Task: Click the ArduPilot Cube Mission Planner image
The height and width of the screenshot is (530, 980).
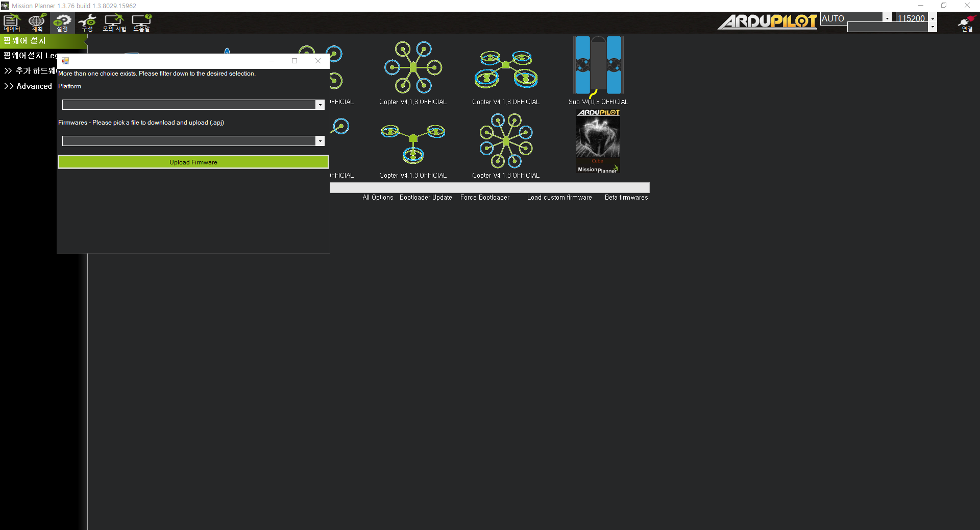Action: click(598, 141)
